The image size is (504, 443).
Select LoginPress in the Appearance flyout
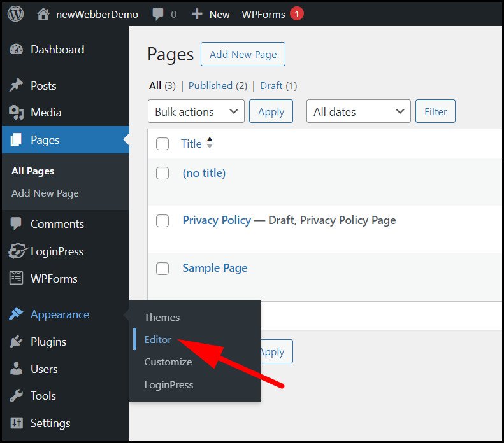point(169,384)
